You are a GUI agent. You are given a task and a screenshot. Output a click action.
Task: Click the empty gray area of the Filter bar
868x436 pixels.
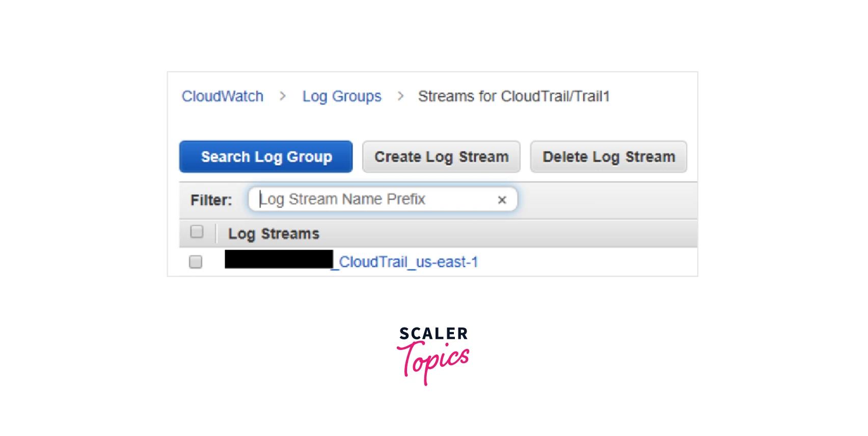(x=607, y=200)
